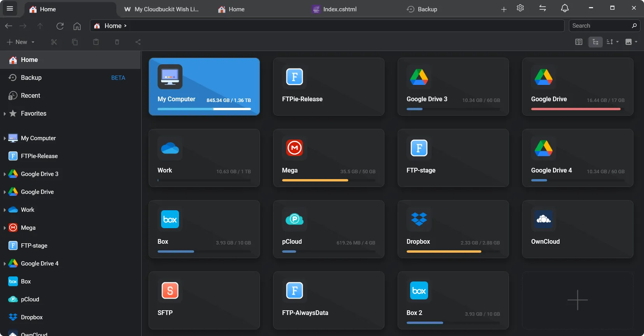Image resolution: width=644 pixels, height=336 pixels.
Task: Open the transfers arrows icon
Action: click(x=542, y=8)
